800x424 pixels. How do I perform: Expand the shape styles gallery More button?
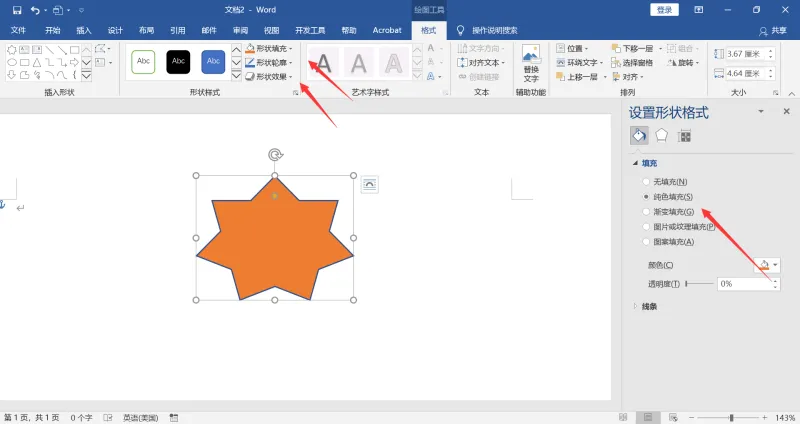(x=236, y=76)
